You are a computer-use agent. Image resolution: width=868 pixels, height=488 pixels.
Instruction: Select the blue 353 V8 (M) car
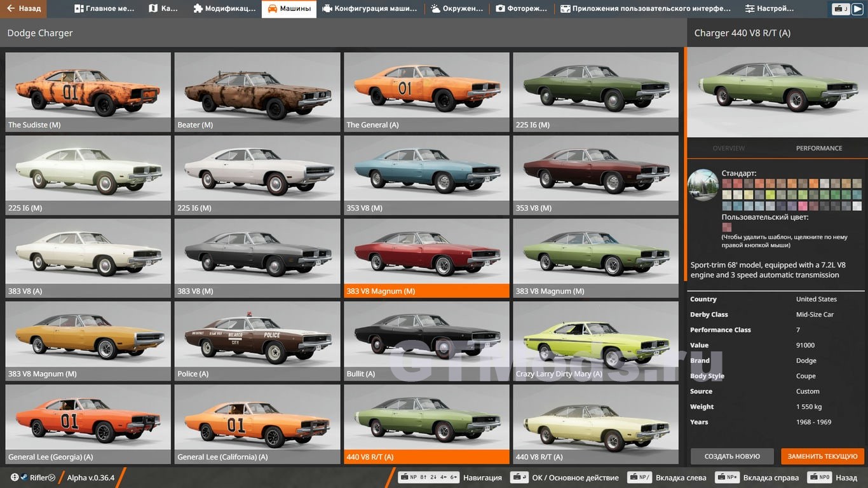[x=426, y=175]
